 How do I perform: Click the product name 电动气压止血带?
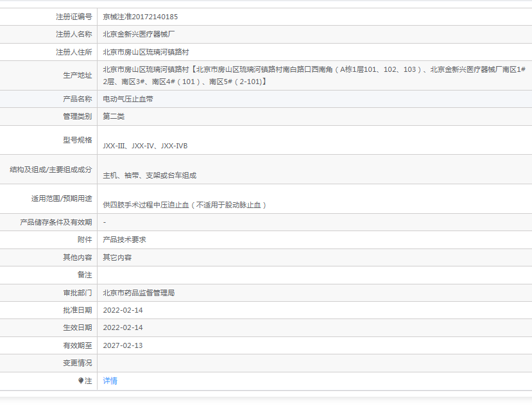[128, 99]
